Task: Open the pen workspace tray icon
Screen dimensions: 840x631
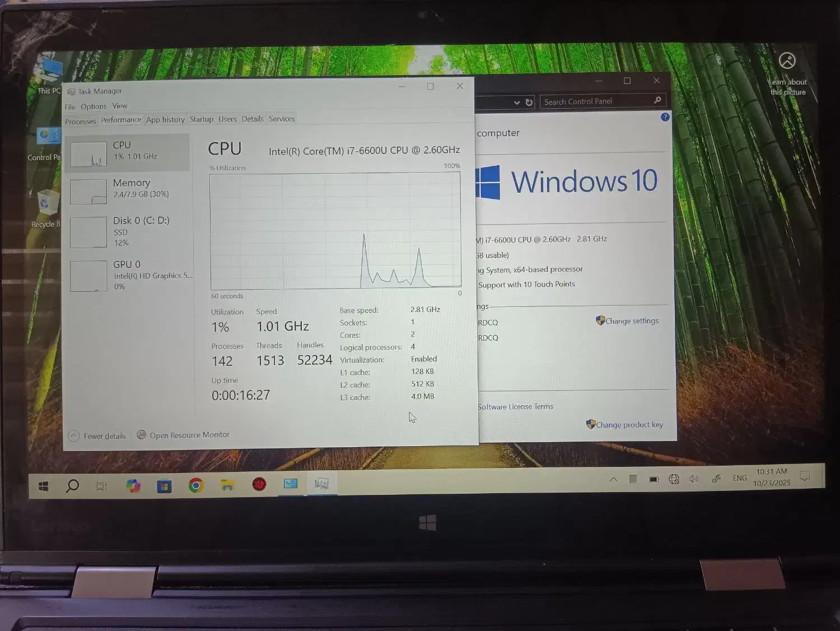Action: 716,479
